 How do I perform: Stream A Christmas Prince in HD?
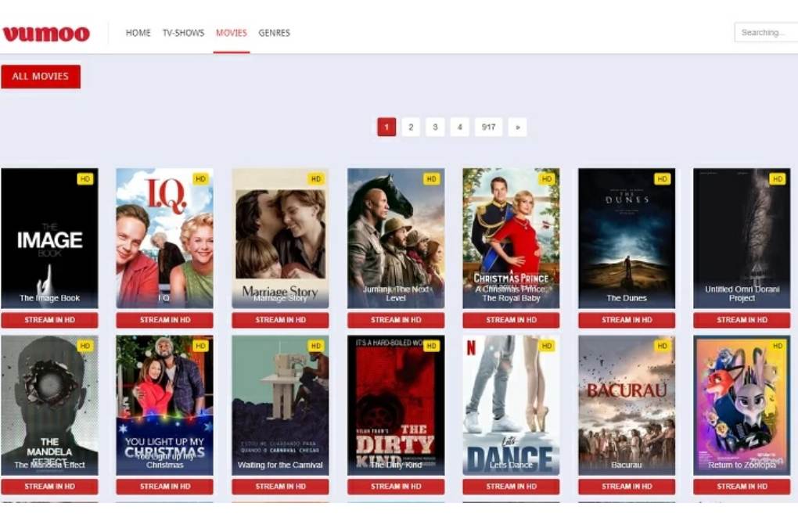click(511, 320)
